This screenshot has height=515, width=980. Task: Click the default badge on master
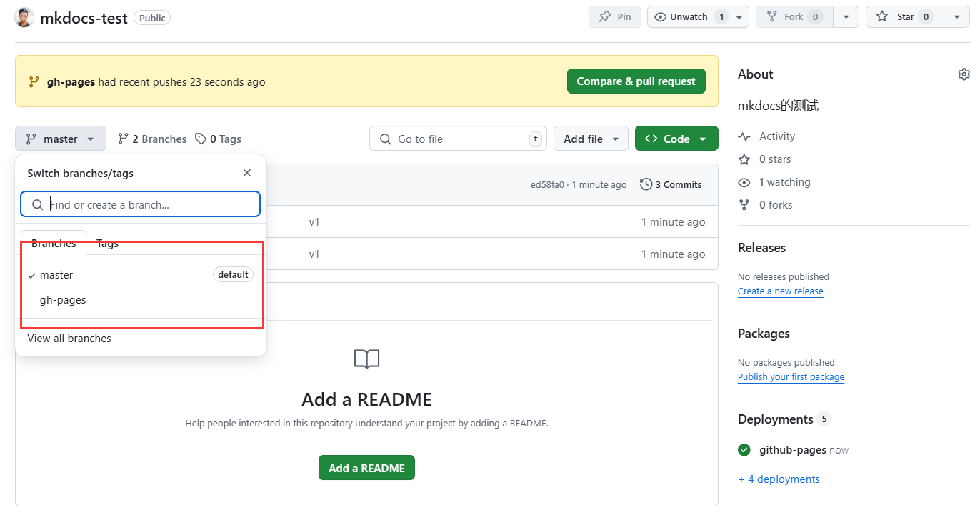[x=233, y=274]
